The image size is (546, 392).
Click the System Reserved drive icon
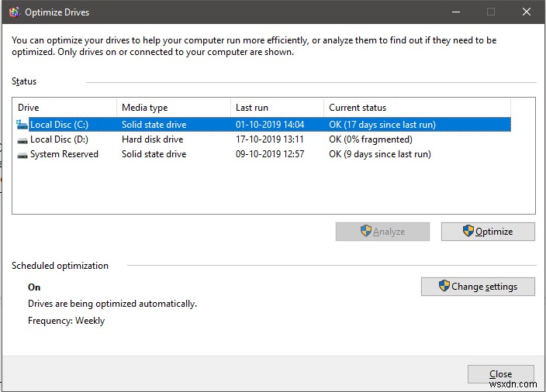(22, 154)
